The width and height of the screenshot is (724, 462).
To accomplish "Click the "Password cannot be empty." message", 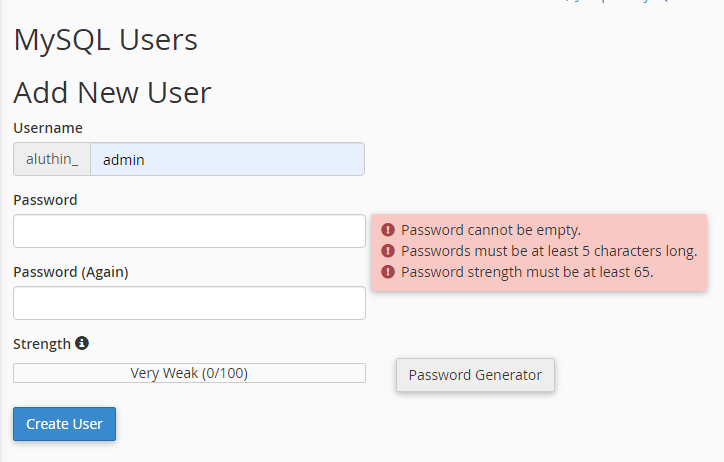I will [x=491, y=230].
